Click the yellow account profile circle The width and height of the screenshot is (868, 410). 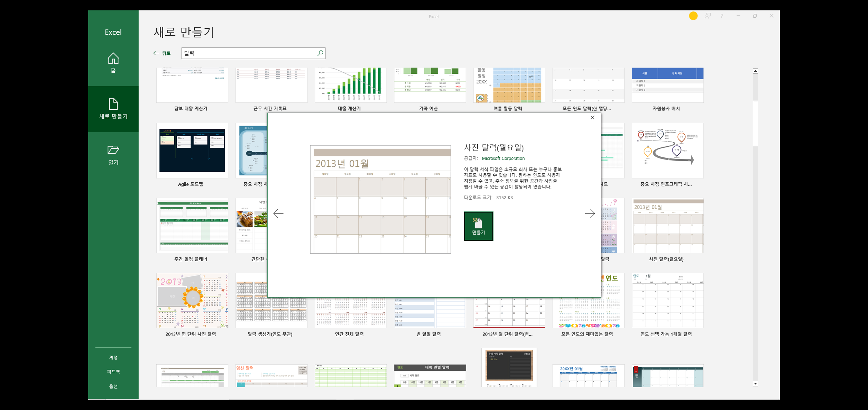pyautogui.click(x=693, y=16)
